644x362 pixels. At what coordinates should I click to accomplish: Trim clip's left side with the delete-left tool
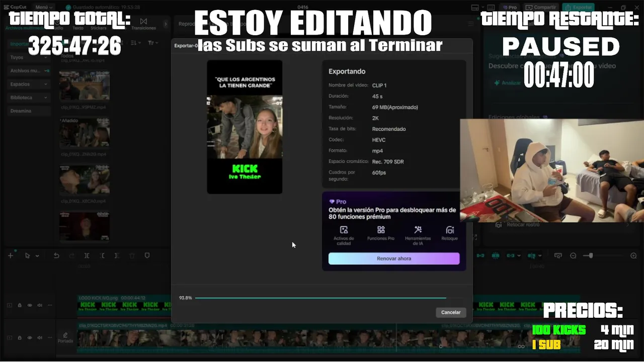[x=102, y=255]
